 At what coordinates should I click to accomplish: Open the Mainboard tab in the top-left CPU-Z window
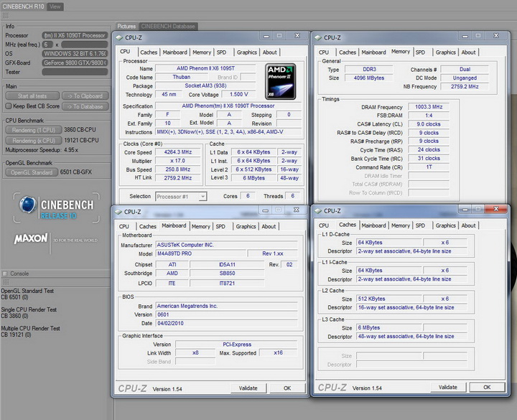[x=174, y=52]
